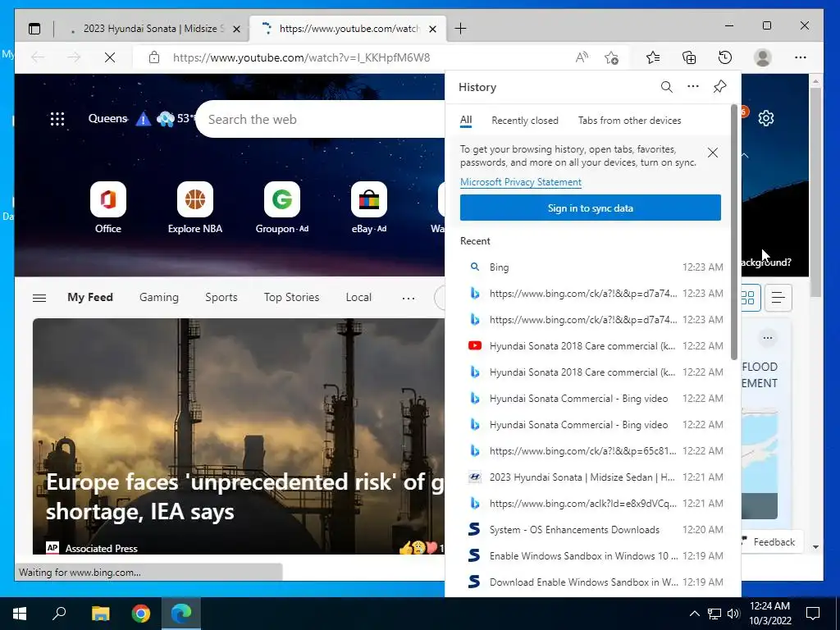Open Edge Settings and more menu
This screenshot has height=630, width=840.
(801, 57)
